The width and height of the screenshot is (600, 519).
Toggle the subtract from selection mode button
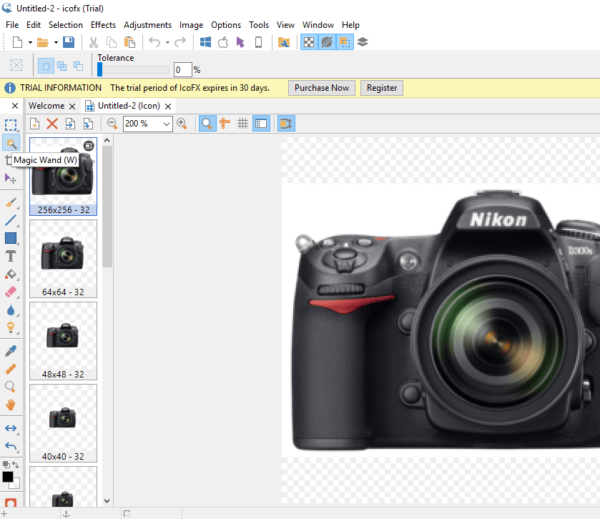coord(78,67)
